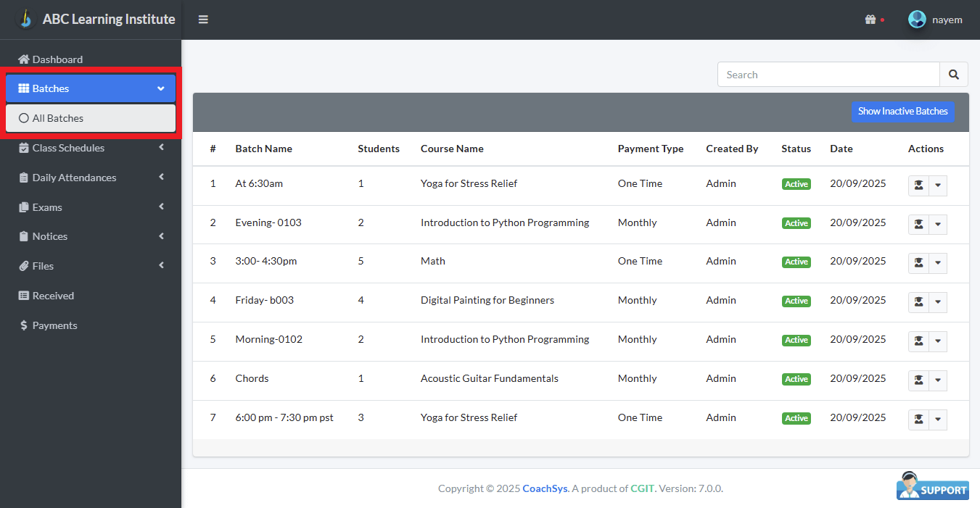
Task: Click the search magnifier icon button
Action: (954, 75)
